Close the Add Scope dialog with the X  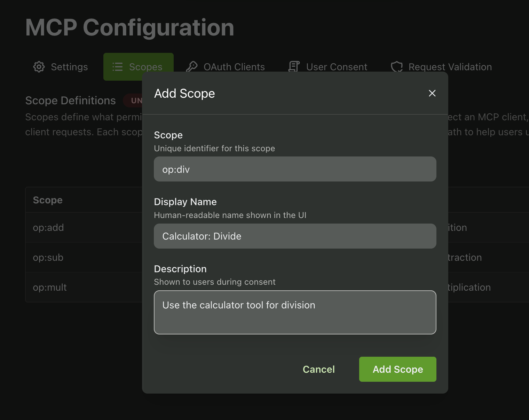pyautogui.click(x=432, y=93)
